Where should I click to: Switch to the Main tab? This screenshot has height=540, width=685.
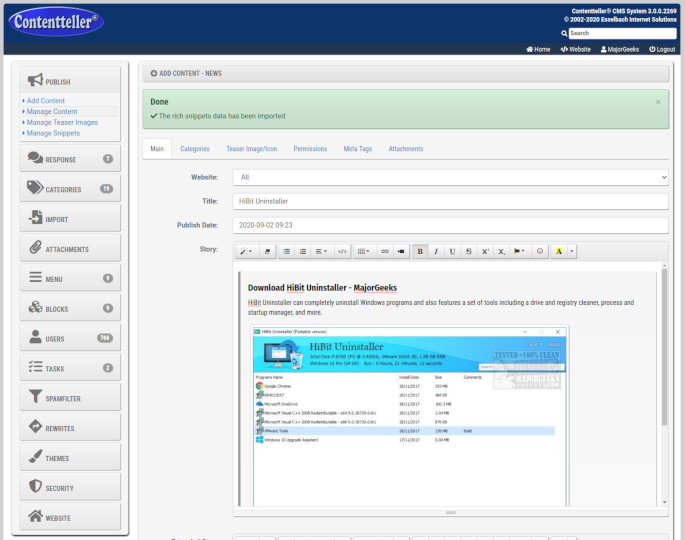pos(157,149)
